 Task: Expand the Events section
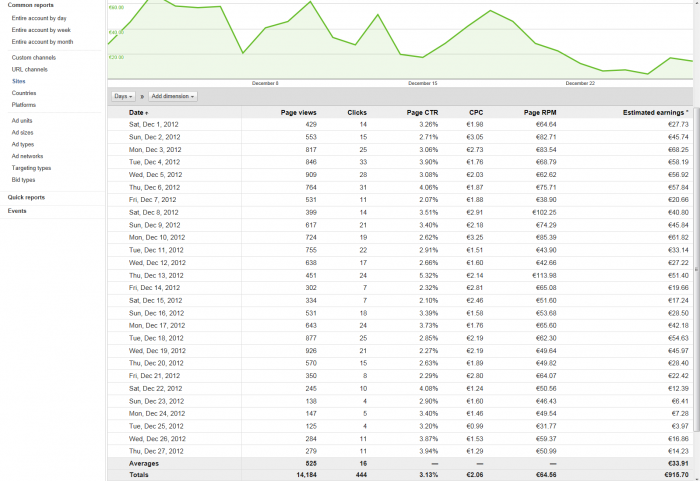click(17, 211)
